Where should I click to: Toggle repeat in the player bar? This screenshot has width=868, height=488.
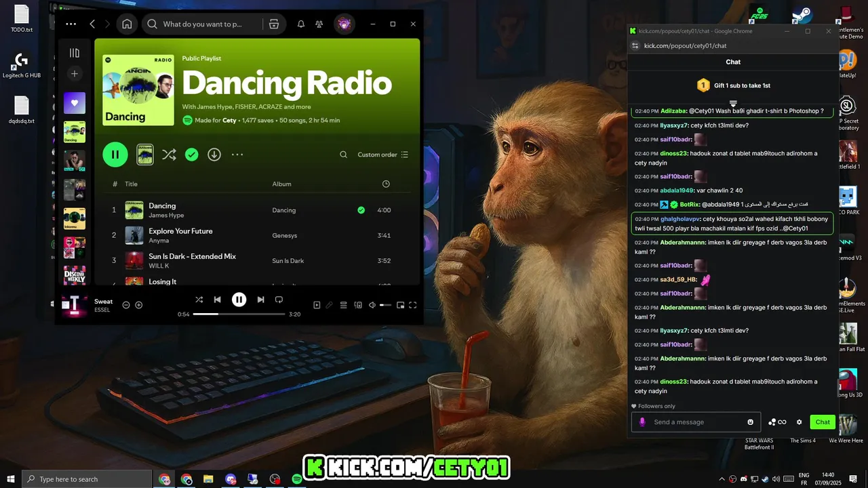tap(279, 300)
